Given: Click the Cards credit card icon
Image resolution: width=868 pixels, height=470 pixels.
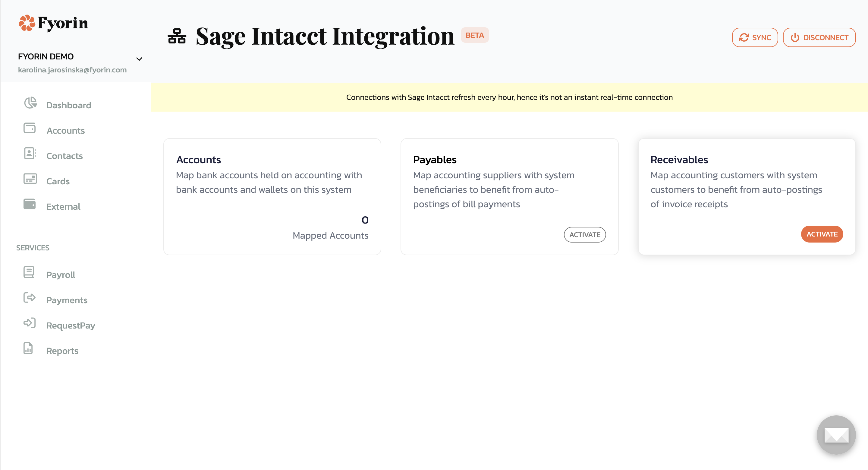Looking at the screenshot, I should pyautogui.click(x=30, y=179).
